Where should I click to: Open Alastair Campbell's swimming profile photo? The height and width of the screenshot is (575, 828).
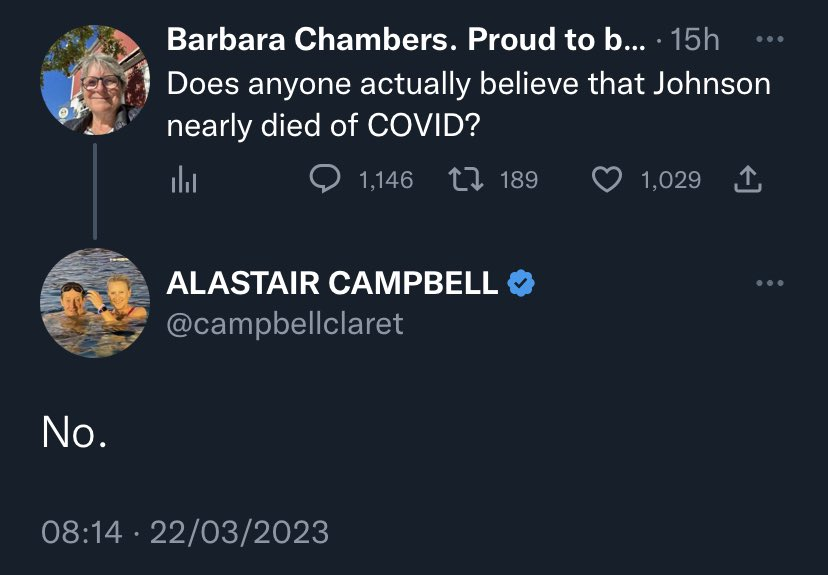pyautogui.click(x=95, y=302)
